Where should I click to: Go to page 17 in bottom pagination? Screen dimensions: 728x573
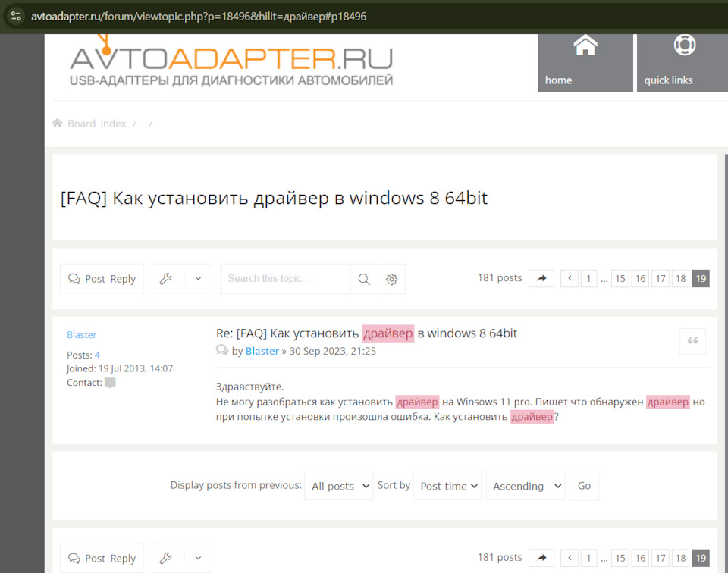661,558
